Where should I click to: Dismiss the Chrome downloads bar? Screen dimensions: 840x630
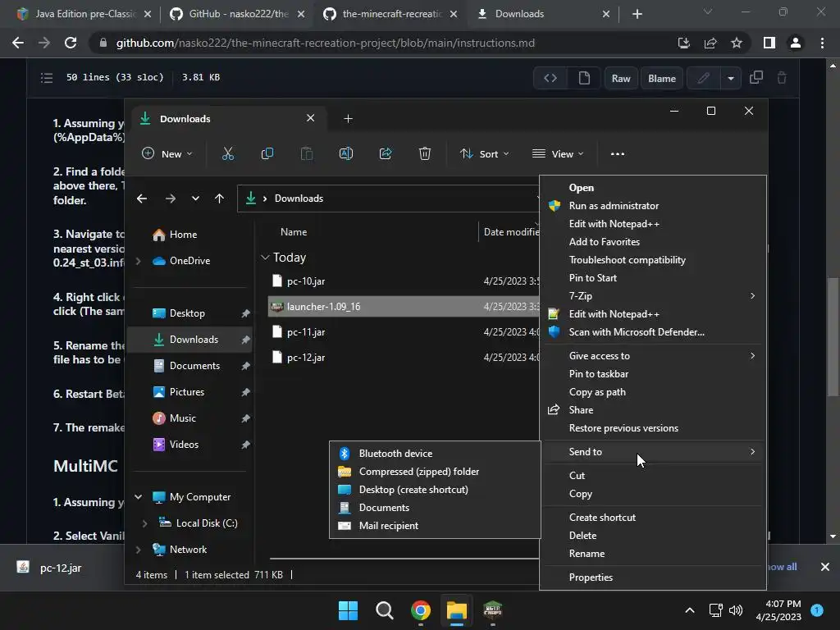tap(825, 567)
